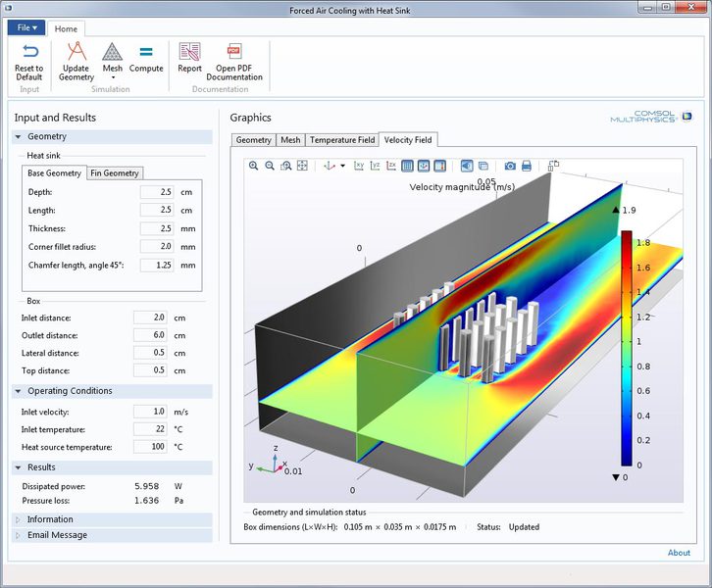Expand the Information section

(50, 519)
